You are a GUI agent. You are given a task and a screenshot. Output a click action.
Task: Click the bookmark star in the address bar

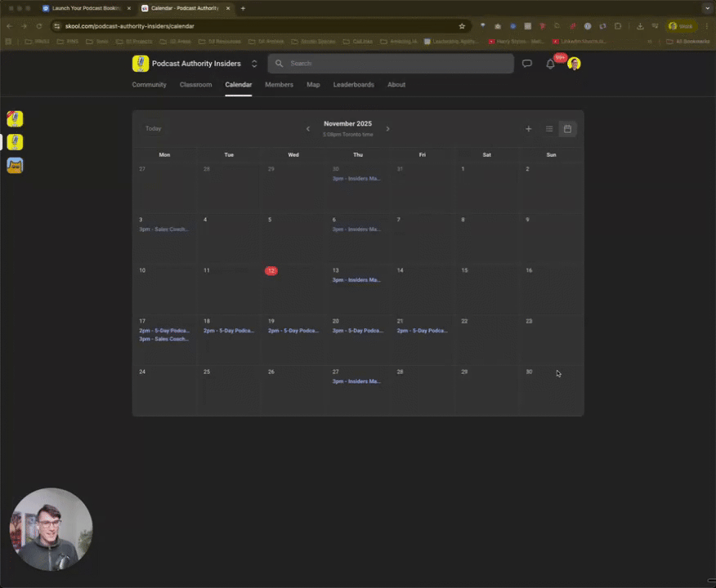pos(462,25)
